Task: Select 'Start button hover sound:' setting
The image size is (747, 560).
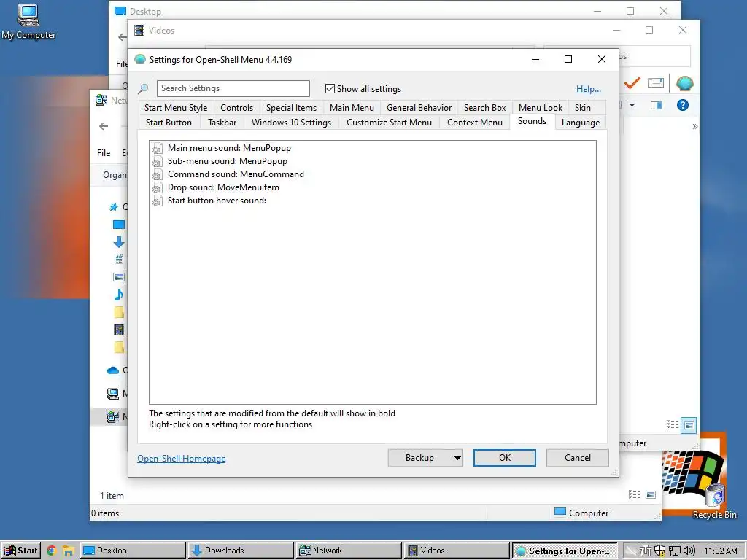Action: click(x=217, y=201)
